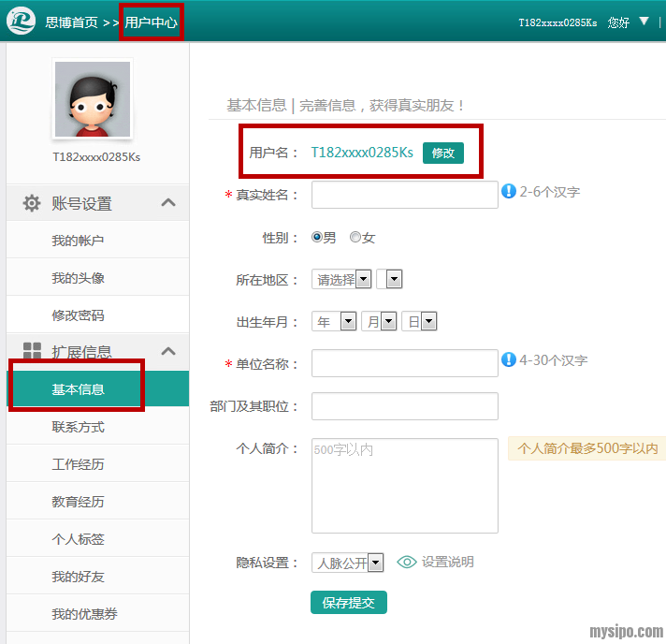The image size is (666, 644).
Task: Click the gear icon beside 账号设置
Action: pyautogui.click(x=32, y=203)
